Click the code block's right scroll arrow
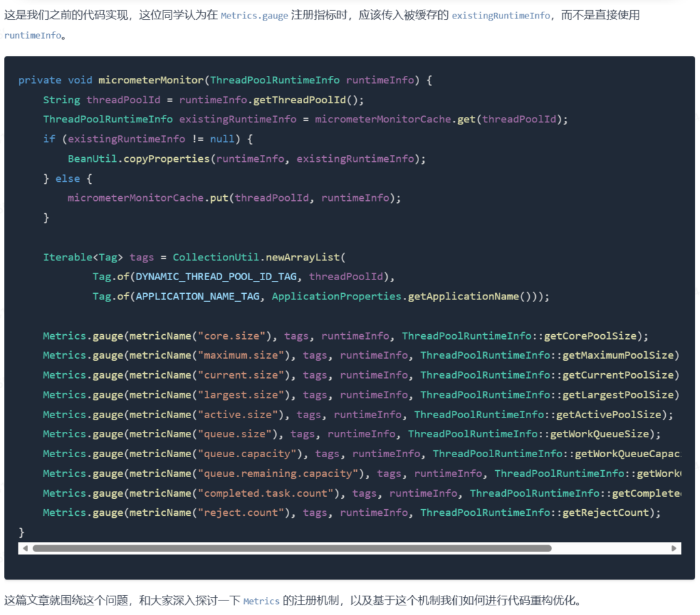The image size is (700, 615). 674,548
